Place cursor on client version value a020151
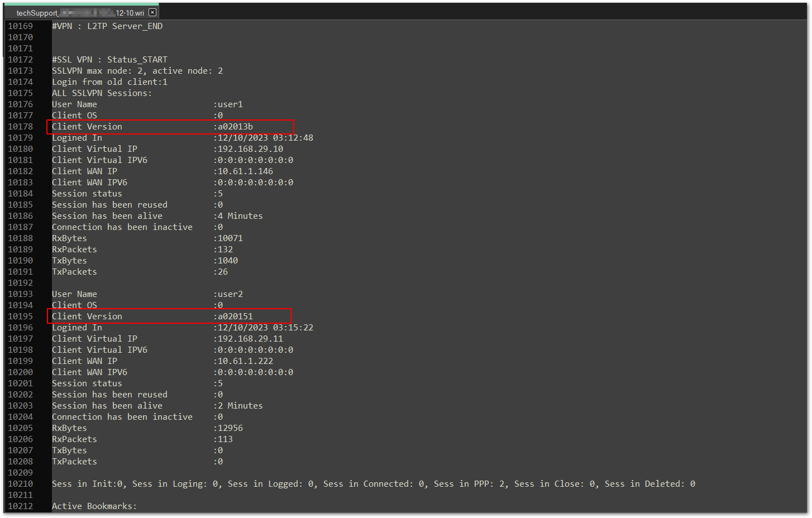Viewport: 812px width, 518px height. [235, 316]
